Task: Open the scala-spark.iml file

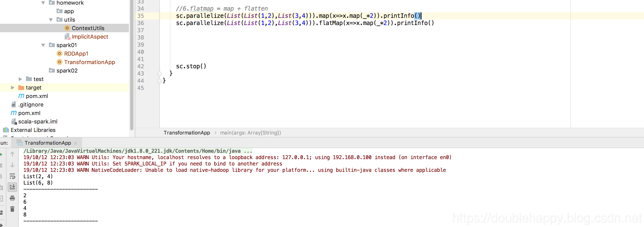Action: [x=38, y=122]
